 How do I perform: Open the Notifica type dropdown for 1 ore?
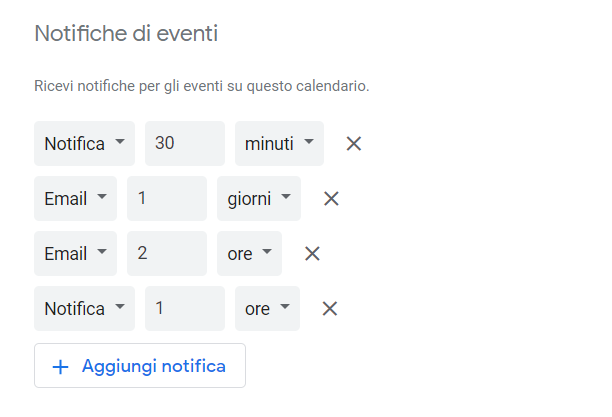coord(84,309)
